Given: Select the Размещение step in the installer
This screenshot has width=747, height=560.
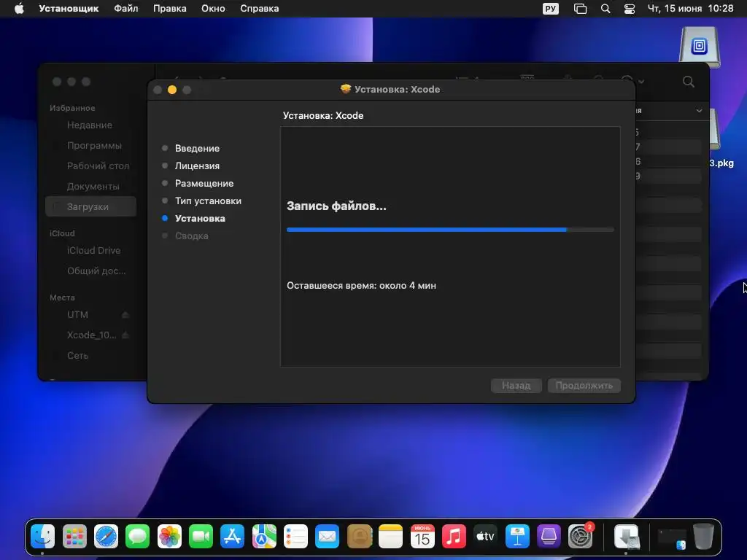Looking at the screenshot, I should [x=204, y=183].
